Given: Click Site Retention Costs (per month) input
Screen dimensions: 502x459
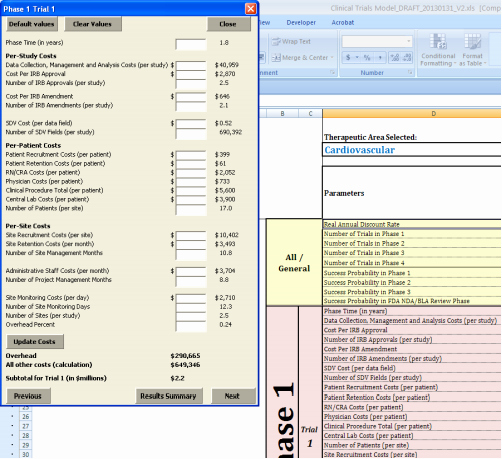Looking at the screenshot, I should point(191,245).
